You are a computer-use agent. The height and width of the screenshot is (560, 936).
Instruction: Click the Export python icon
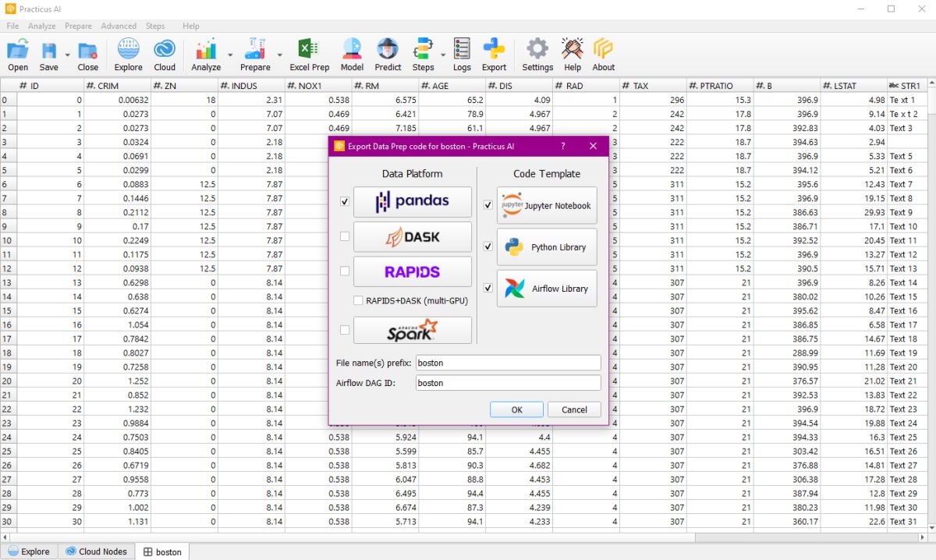tap(494, 55)
